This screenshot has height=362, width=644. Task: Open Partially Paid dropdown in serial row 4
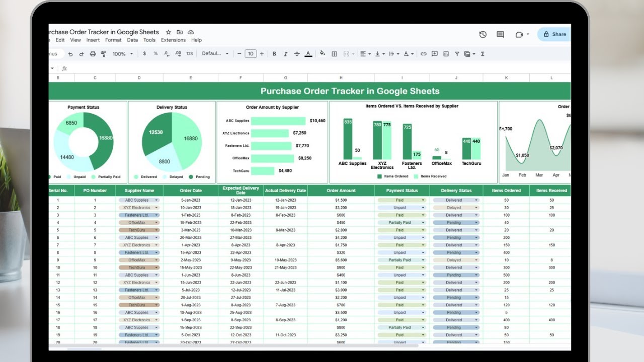click(423, 223)
